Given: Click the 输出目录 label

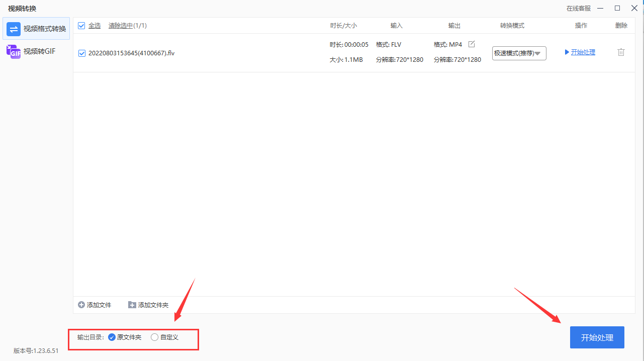Looking at the screenshot, I should coord(90,337).
